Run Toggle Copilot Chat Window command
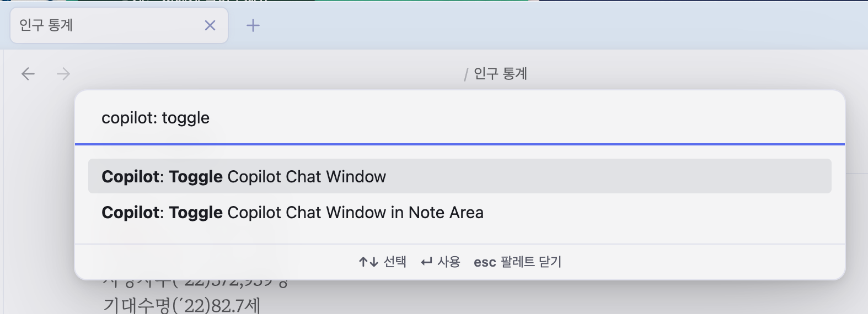Image resolution: width=868 pixels, height=314 pixels. [x=459, y=176]
